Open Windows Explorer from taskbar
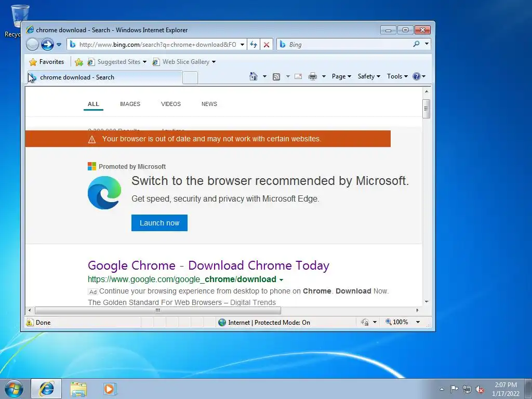This screenshot has height=399, width=532. (x=78, y=389)
